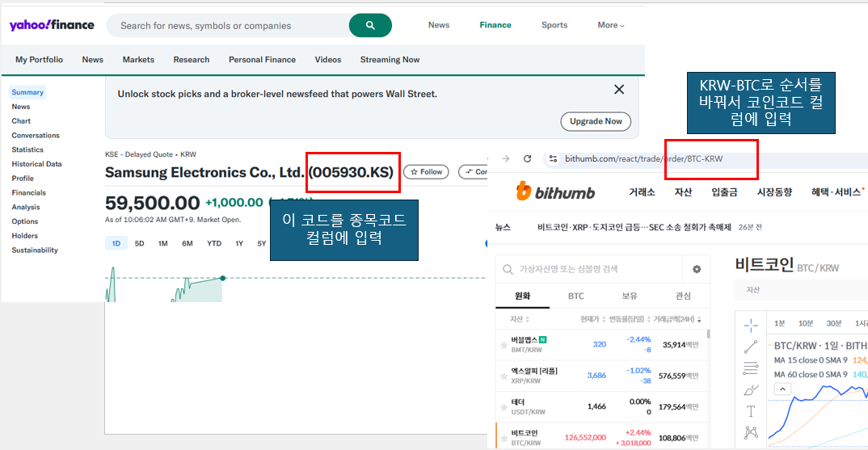Click the browser forward arrow
The width and height of the screenshot is (868, 450).
505,159
